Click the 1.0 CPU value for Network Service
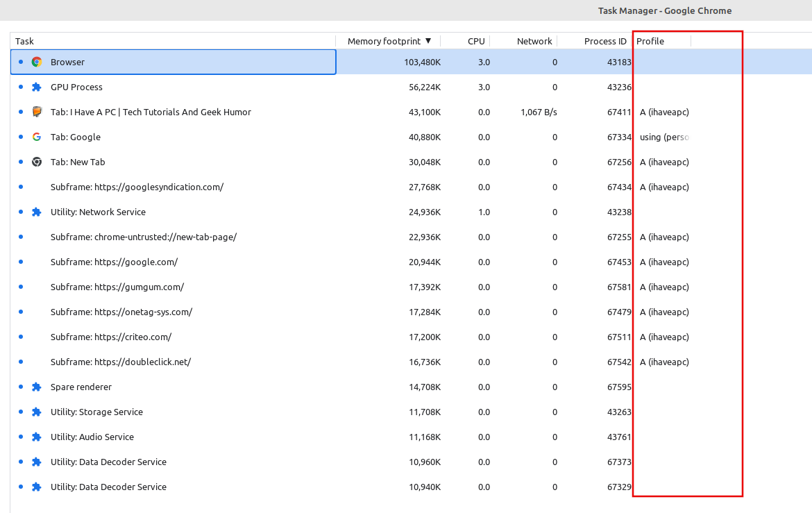Screen dimensions: 812x513 pos(484,212)
